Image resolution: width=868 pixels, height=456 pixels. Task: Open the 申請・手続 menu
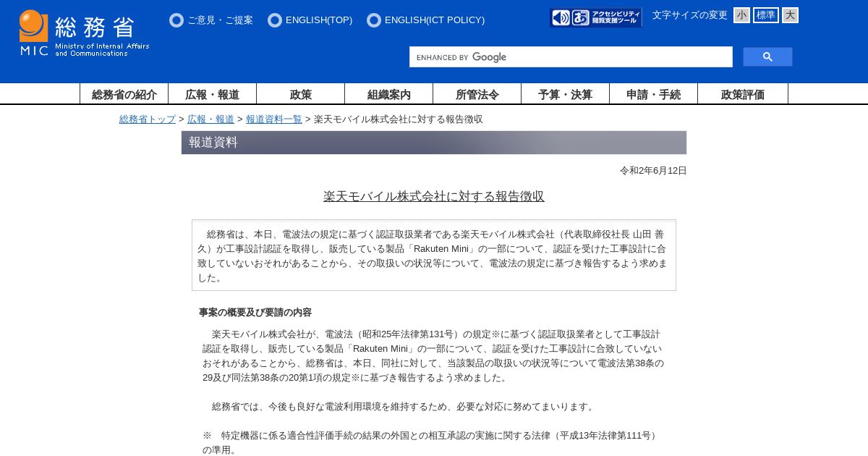click(x=654, y=94)
